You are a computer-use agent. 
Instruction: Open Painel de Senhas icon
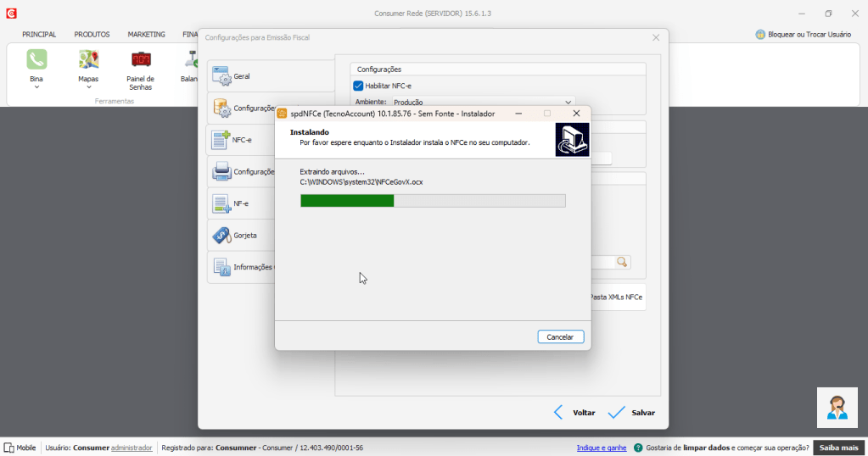(141, 59)
